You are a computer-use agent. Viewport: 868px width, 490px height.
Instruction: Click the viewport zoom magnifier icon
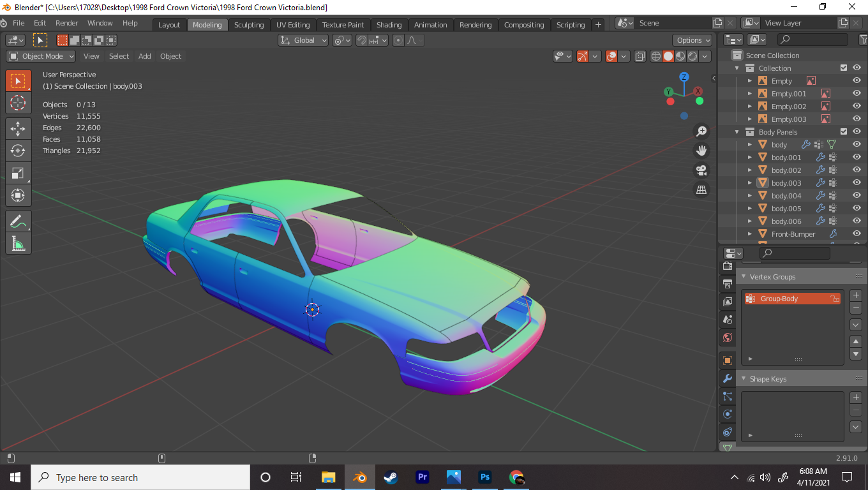701,131
